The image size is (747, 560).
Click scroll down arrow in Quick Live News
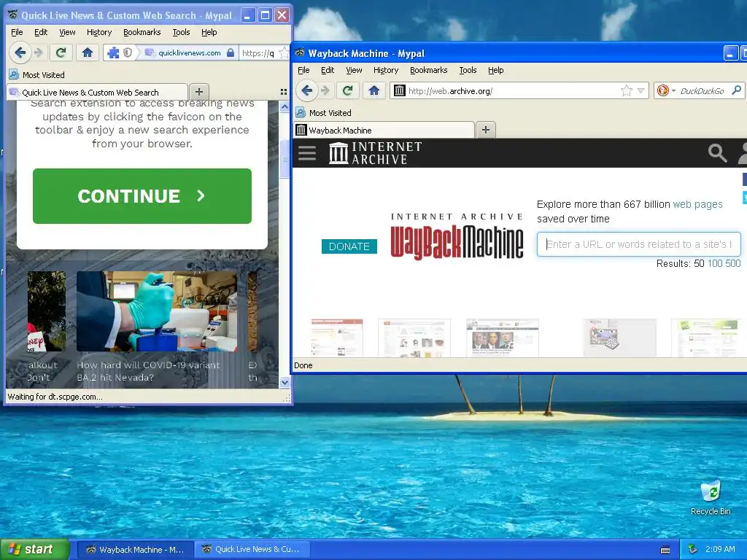(285, 382)
